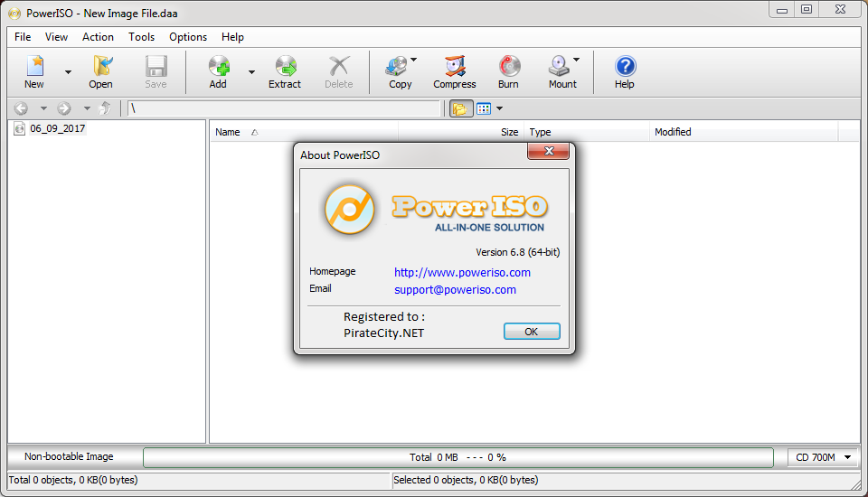Click the view mode grid icon
This screenshot has height=497, width=868.
(484, 108)
